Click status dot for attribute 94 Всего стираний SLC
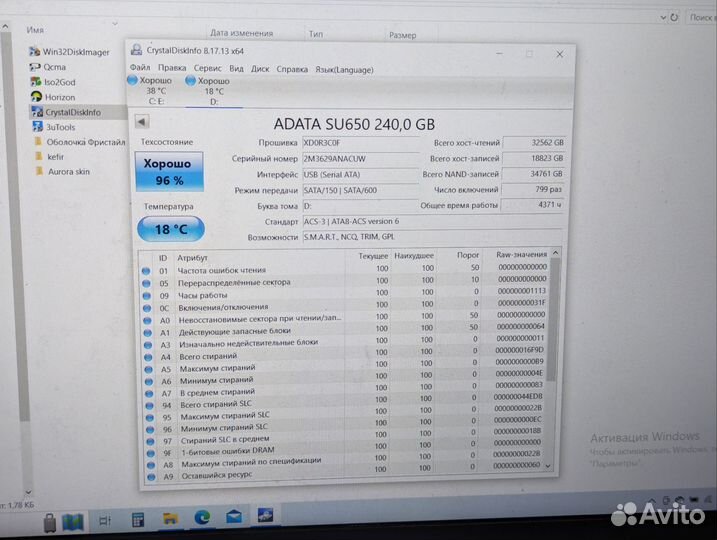 [x=150, y=405]
